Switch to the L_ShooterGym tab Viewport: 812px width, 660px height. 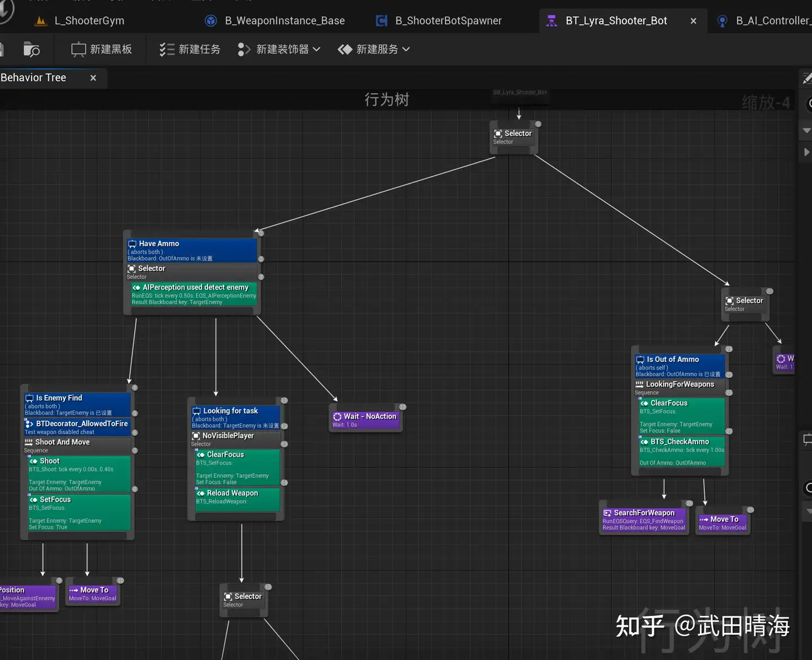click(x=80, y=21)
